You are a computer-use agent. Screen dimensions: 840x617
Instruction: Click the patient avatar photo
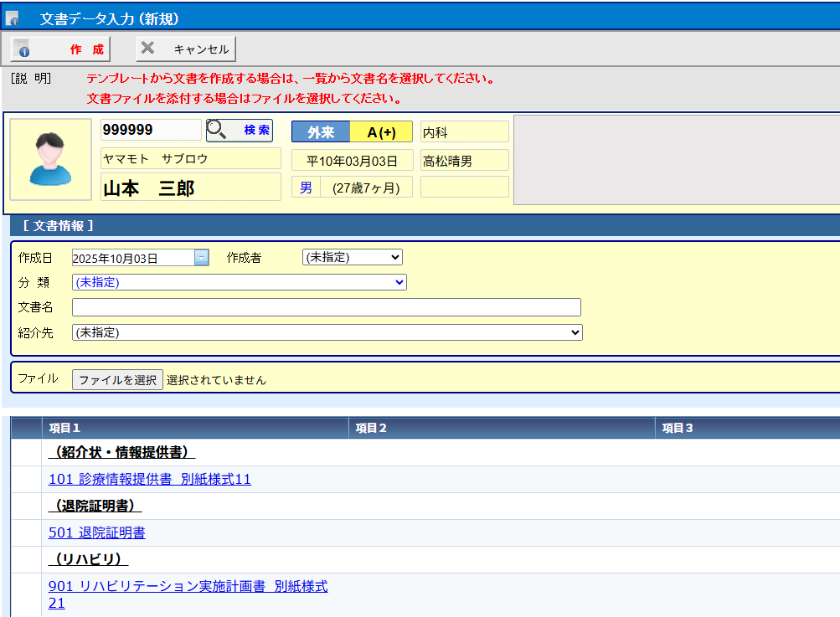click(50, 159)
